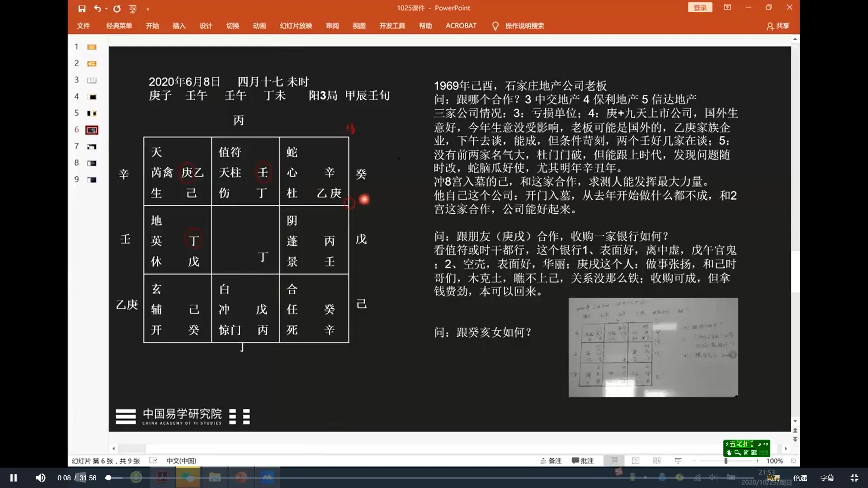
Task: Click slide 6 thumbnail in panel
Action: pos(92,129)
